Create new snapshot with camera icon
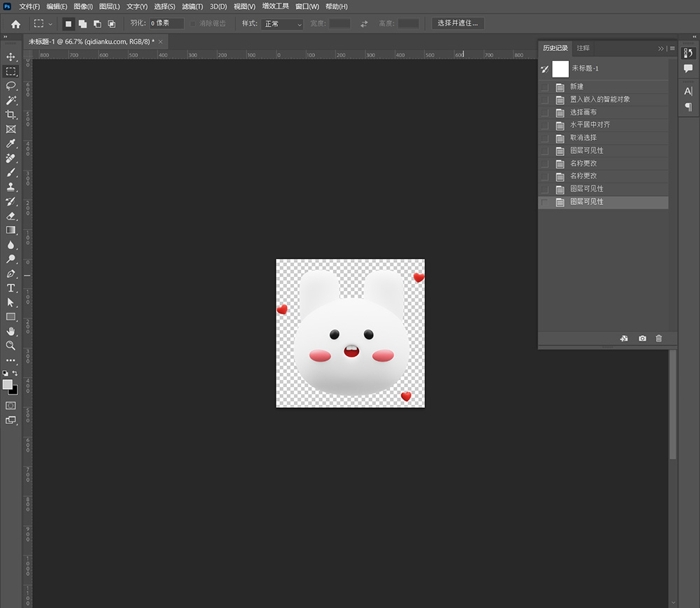Viewport: 700px width, 608px height. point(642,339)
